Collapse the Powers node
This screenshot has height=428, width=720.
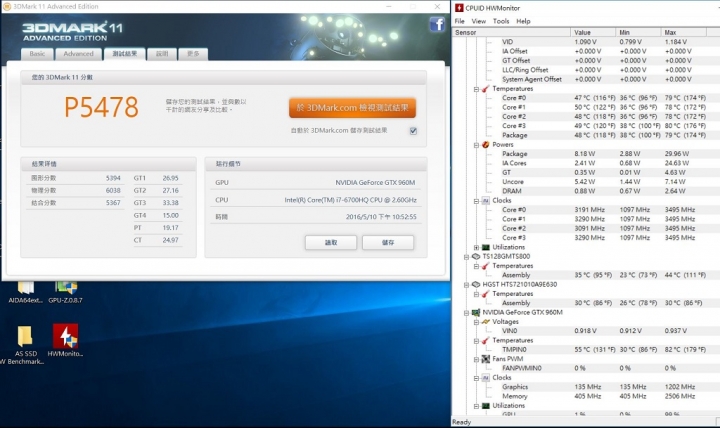point(476,145)
